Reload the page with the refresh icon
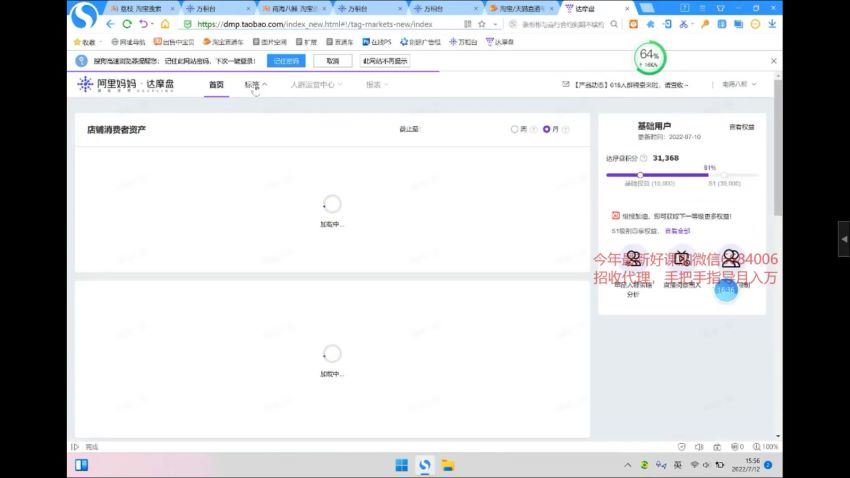The image size is (850, 478). [x=127, y=24]
